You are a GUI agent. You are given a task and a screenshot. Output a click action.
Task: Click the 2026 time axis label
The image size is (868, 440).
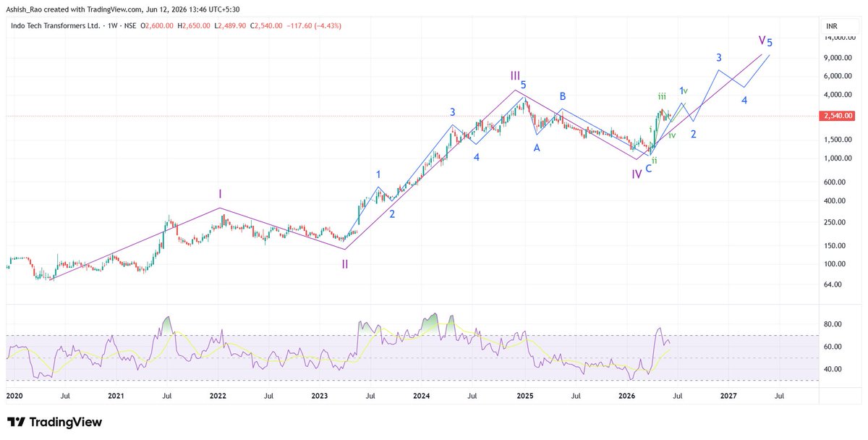[626, 396]
